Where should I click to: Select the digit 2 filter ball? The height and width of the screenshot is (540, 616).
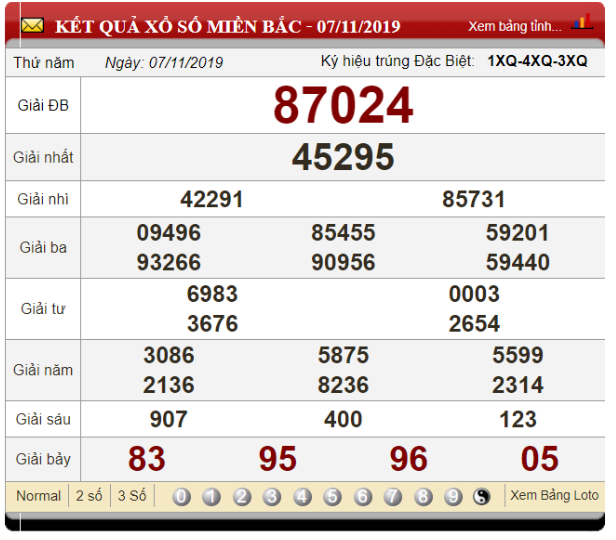tap(242, 496)
